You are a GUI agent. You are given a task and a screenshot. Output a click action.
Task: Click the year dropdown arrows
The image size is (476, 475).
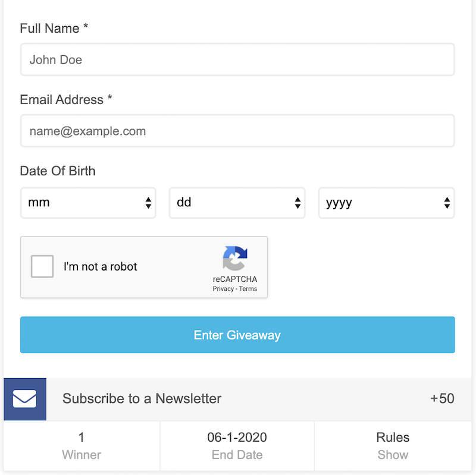[x=447, y=203]
